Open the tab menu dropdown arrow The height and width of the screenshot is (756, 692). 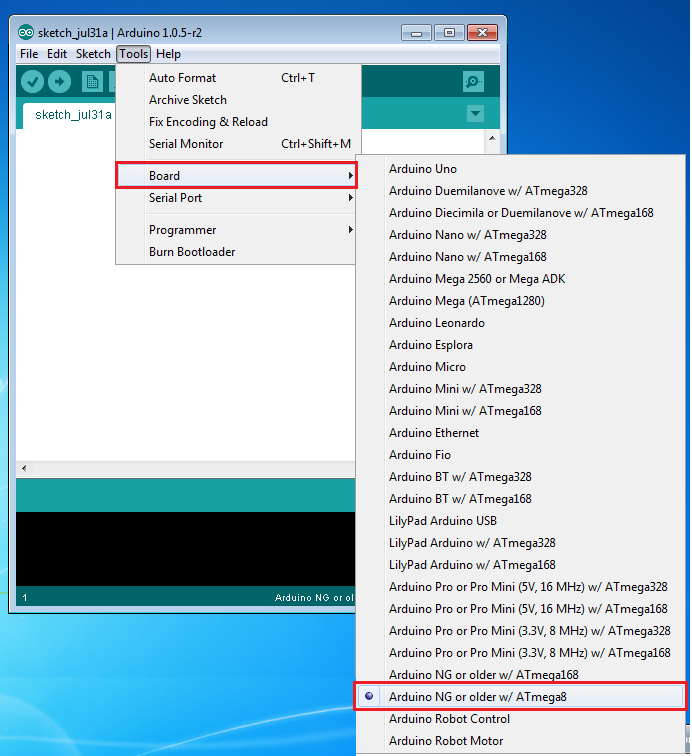475,114
